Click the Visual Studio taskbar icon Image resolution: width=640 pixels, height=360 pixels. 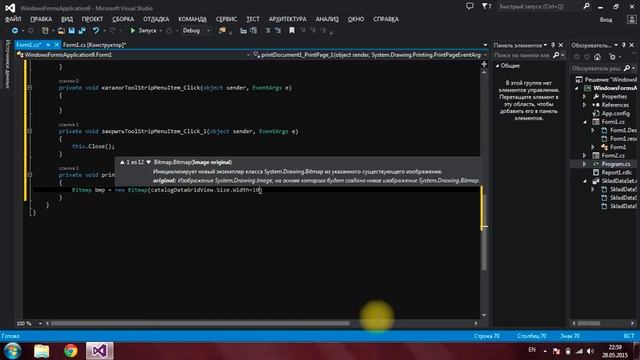click(x=100, y=351)
